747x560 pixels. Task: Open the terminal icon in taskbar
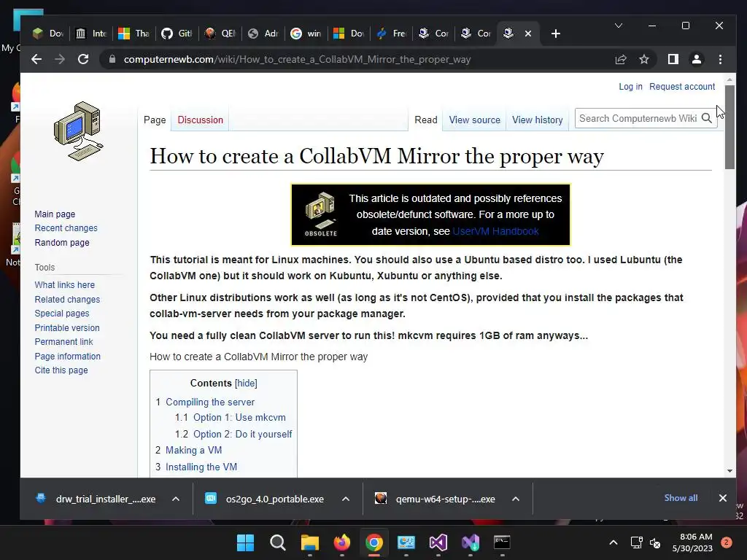click(x=502, y=542)
